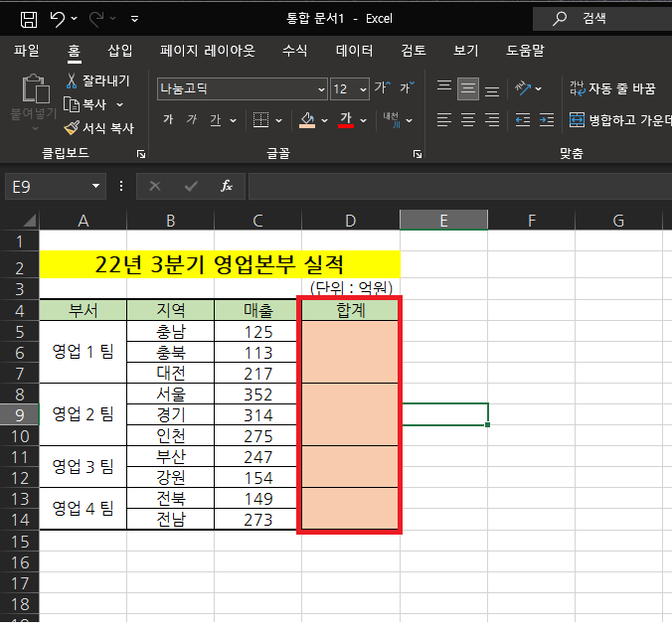Screen dimensions: 672x633
Task: Click phonetic guide 내천 icon
Action: pos(392,120)
